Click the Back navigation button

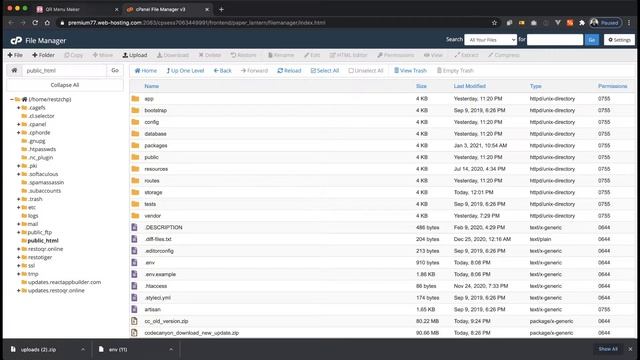pyautogui.click(x=222, y=71)
